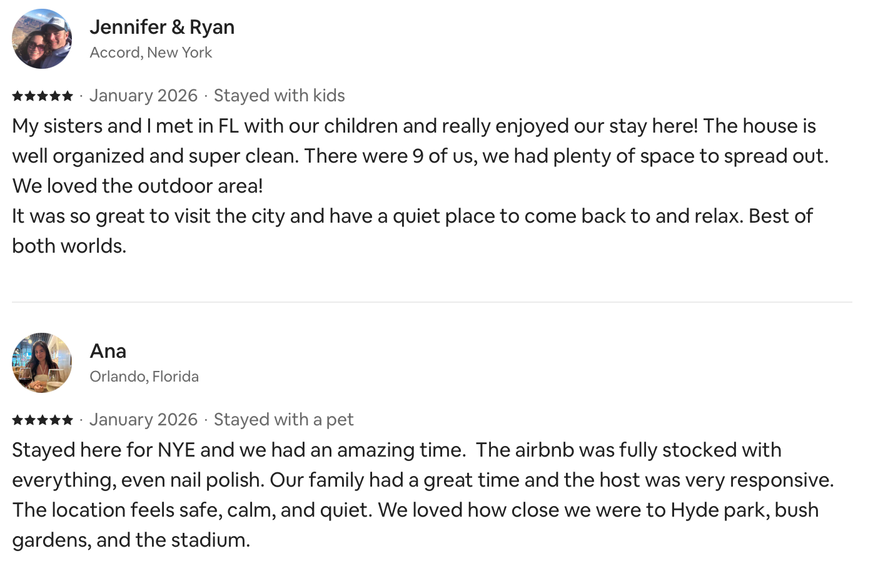Click the January 2026 date under Jennifer & Ryan
873x588 pixels.
143,96
